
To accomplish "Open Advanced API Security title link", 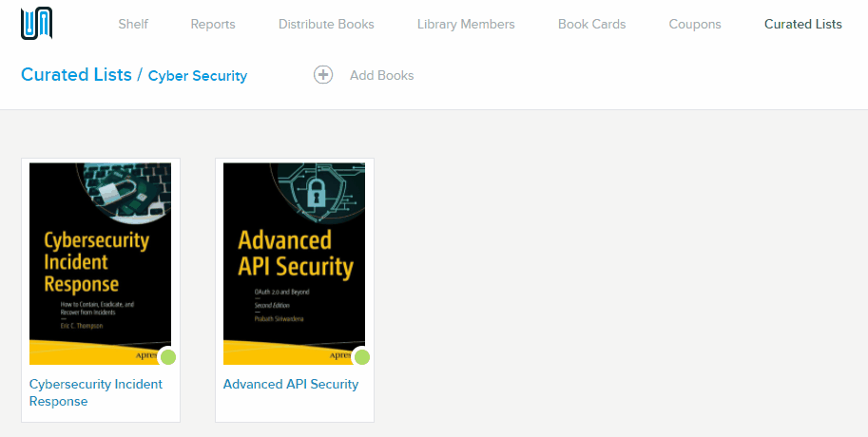I will [291, 384].
